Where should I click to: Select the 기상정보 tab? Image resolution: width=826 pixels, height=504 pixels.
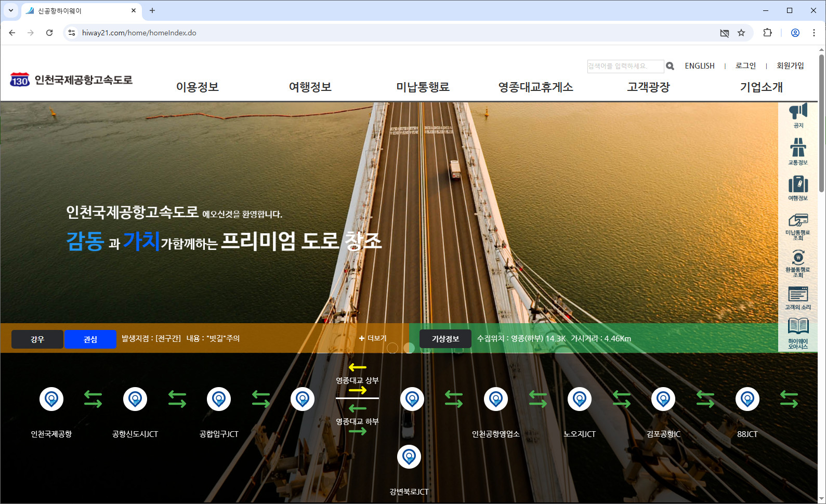point(445,339)
